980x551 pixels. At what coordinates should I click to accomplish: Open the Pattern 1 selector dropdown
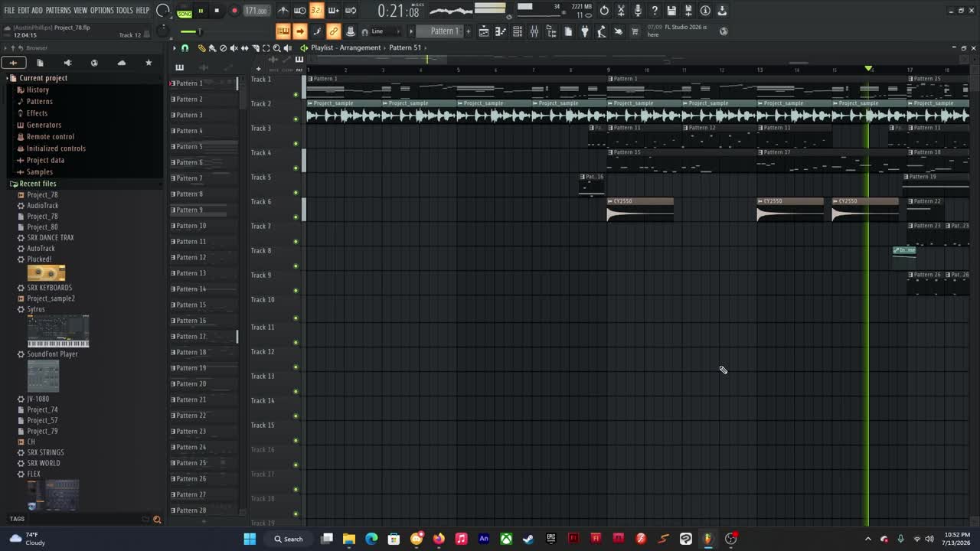(x=440, y=31)
